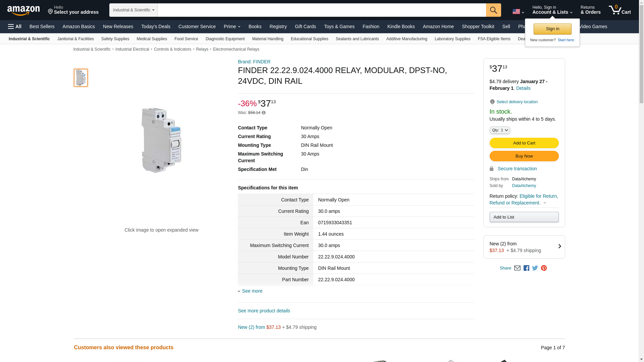Screen dimensions: 644x362
Task: Open Industrial & Scientific search category dropdown
Action: pos(133,10)
